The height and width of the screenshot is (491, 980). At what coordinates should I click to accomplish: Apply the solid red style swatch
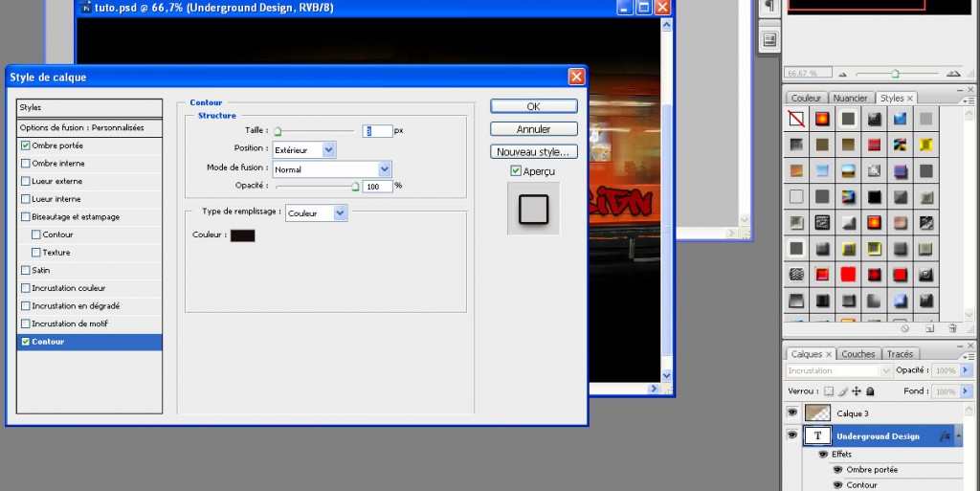(847, 275)
